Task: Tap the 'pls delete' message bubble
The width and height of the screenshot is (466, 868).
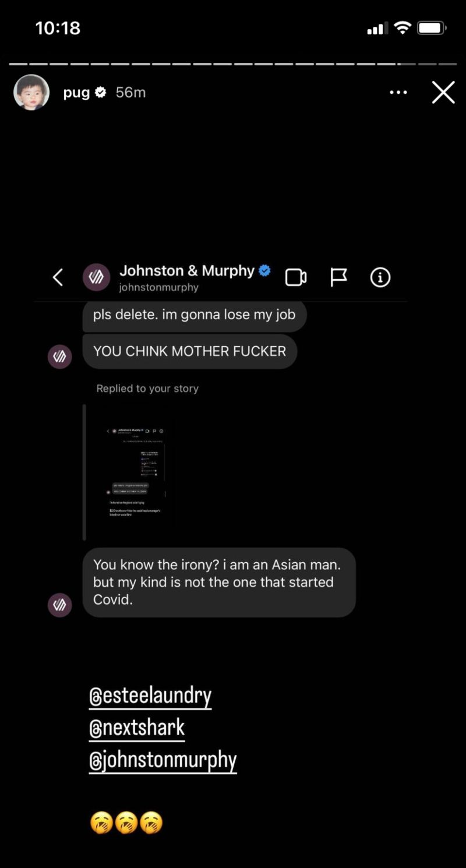Action: coord(195,315)
